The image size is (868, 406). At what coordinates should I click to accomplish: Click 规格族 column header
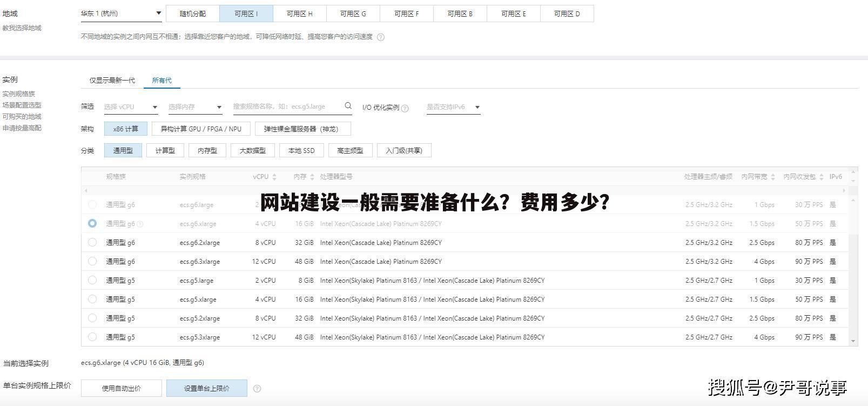pos(116,177)
